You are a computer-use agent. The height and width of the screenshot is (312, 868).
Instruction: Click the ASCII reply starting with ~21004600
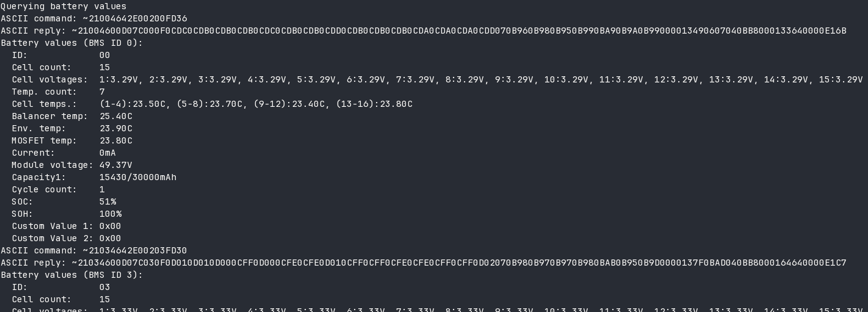pyautogui.click(x=459, y=31)
